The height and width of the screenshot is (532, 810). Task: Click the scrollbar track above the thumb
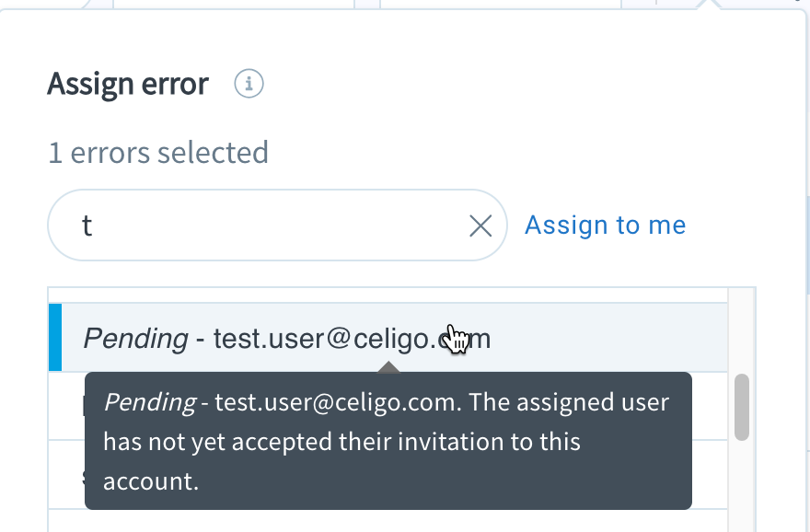[742, 330]
